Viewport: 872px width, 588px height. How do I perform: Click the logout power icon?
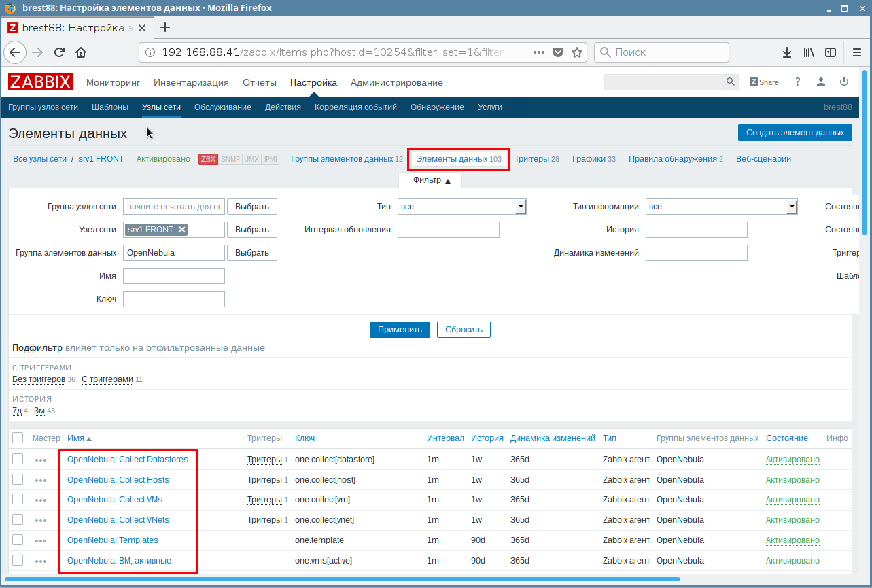[x=844, y=82]
